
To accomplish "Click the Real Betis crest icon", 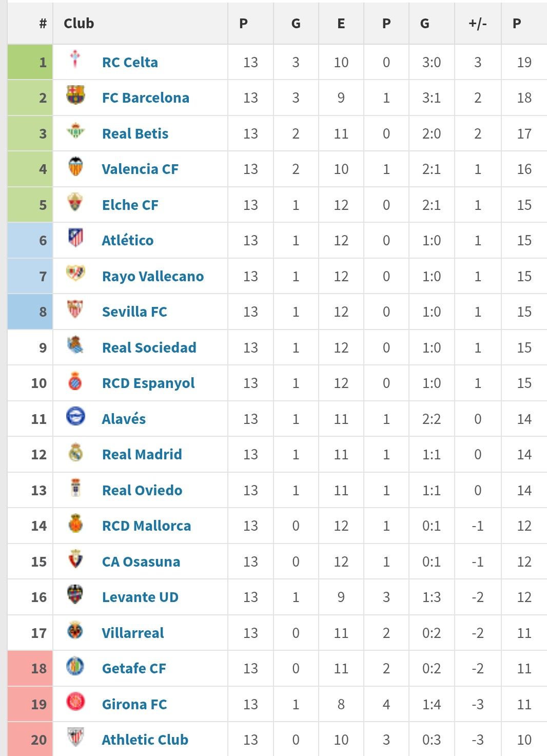I will point(75,131).
